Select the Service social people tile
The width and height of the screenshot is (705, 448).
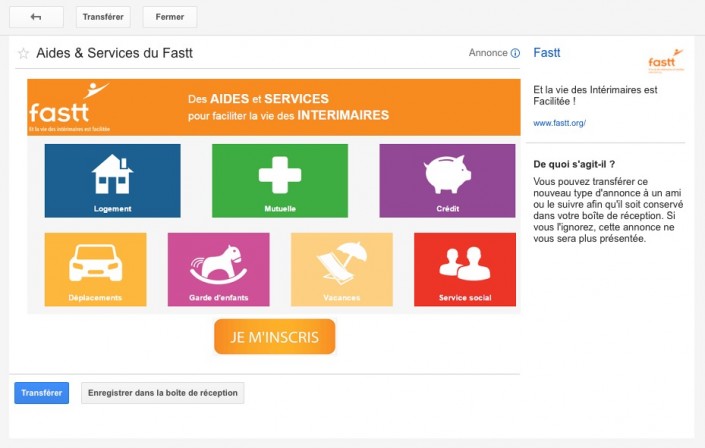465,269
